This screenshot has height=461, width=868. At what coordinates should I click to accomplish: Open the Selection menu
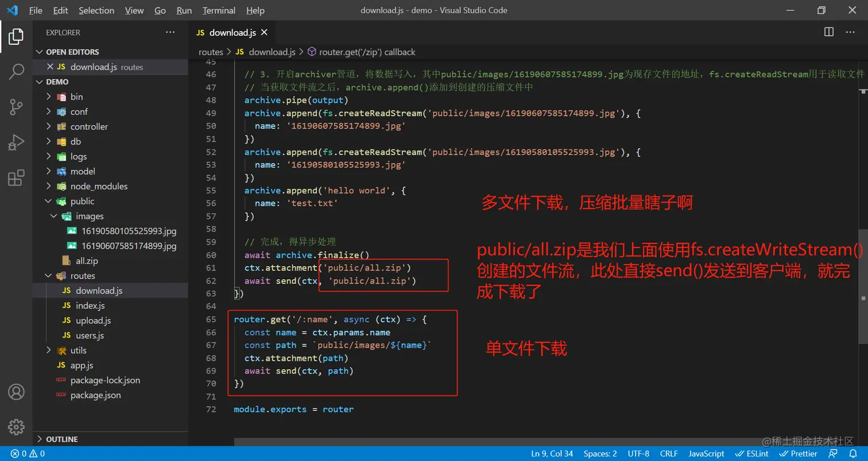click(x=96, y=10)
